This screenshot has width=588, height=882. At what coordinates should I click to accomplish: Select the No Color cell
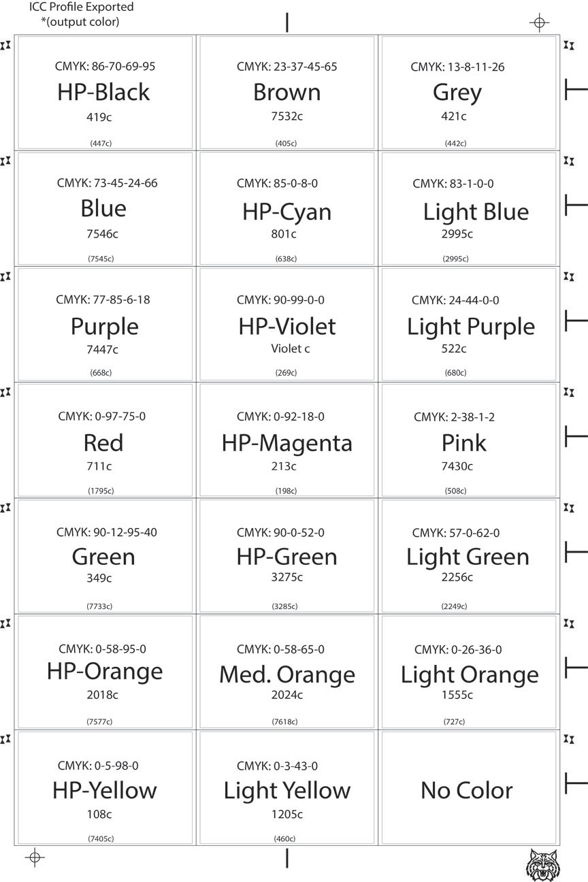point(469,789)
